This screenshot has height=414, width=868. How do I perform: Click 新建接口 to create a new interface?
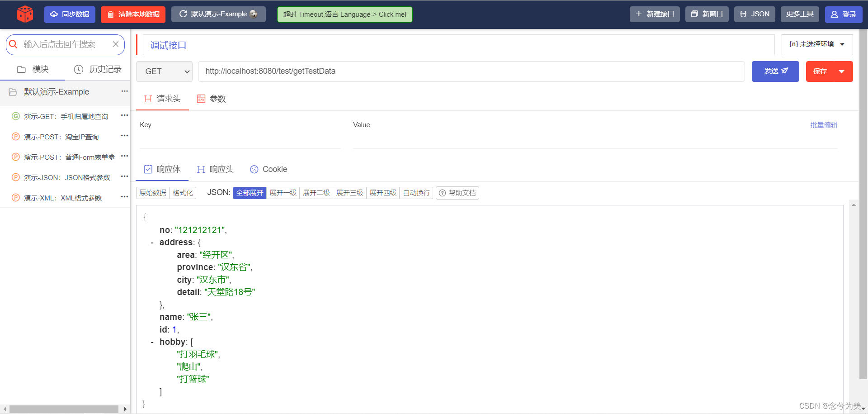pos(655,14)
